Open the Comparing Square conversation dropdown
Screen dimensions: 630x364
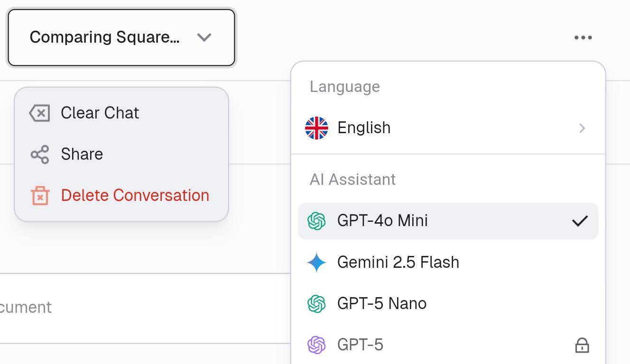click(x=121, y=37)
